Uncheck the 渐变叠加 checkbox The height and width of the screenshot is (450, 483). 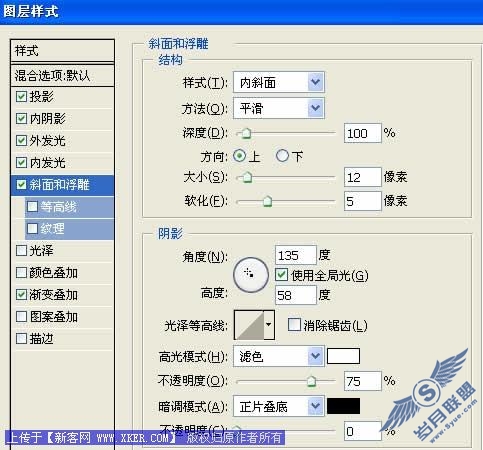click(21, 295)
